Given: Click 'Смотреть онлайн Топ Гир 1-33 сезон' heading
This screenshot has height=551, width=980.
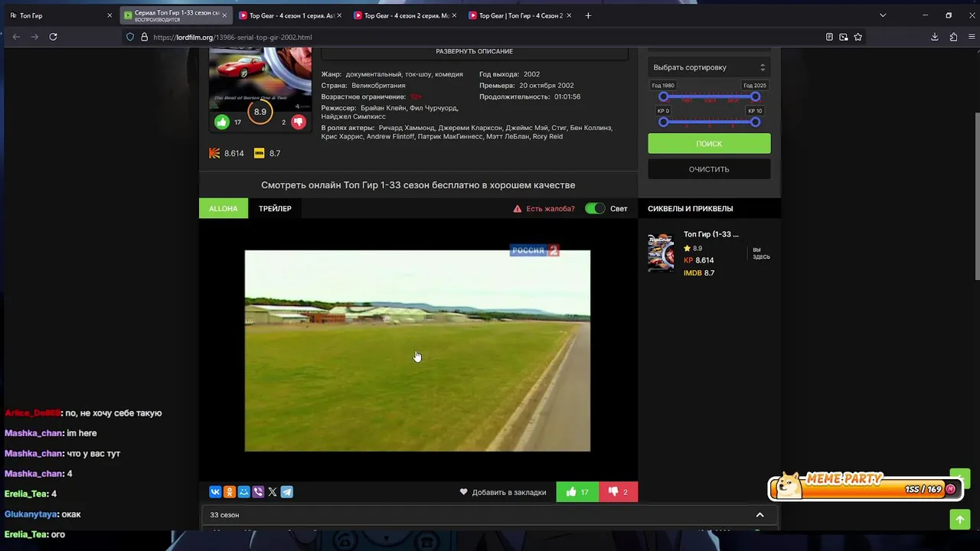Looking at the screenshot, I should click(x=418, y=185).
